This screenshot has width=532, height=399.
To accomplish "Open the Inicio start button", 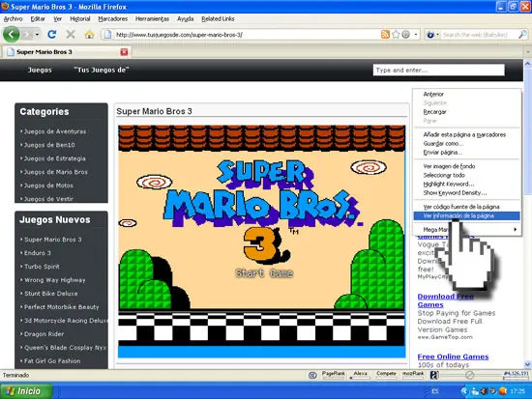I will 26,391.
